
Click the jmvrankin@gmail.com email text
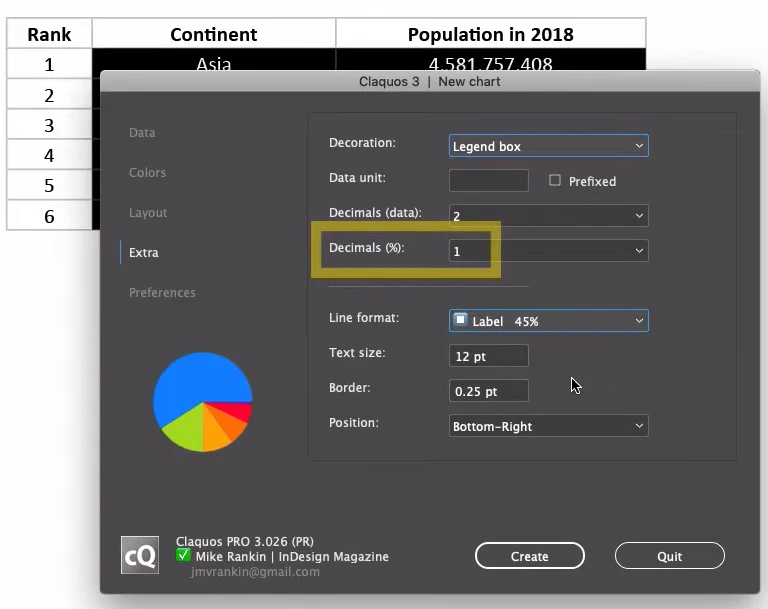pyautogui.click(x=255, y=572)
